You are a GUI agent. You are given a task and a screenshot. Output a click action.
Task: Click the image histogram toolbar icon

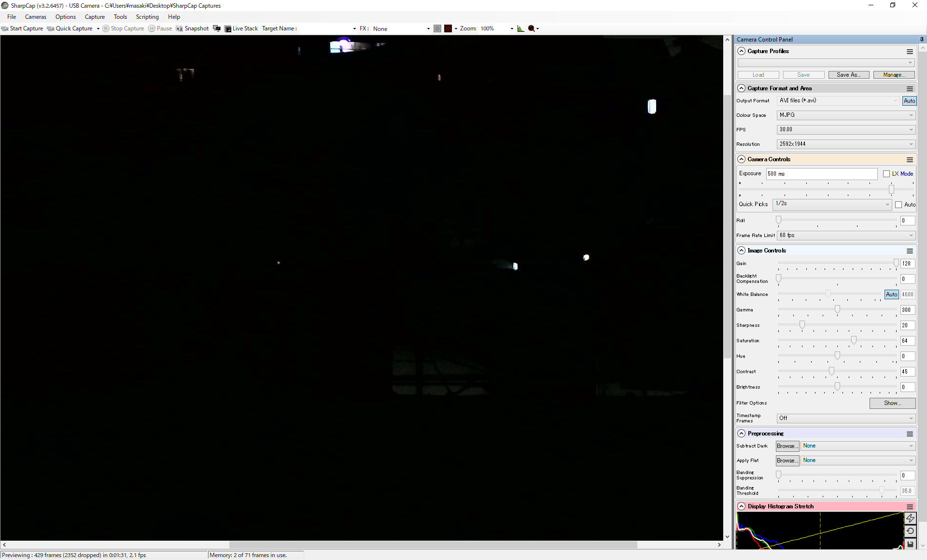point(520,28)
